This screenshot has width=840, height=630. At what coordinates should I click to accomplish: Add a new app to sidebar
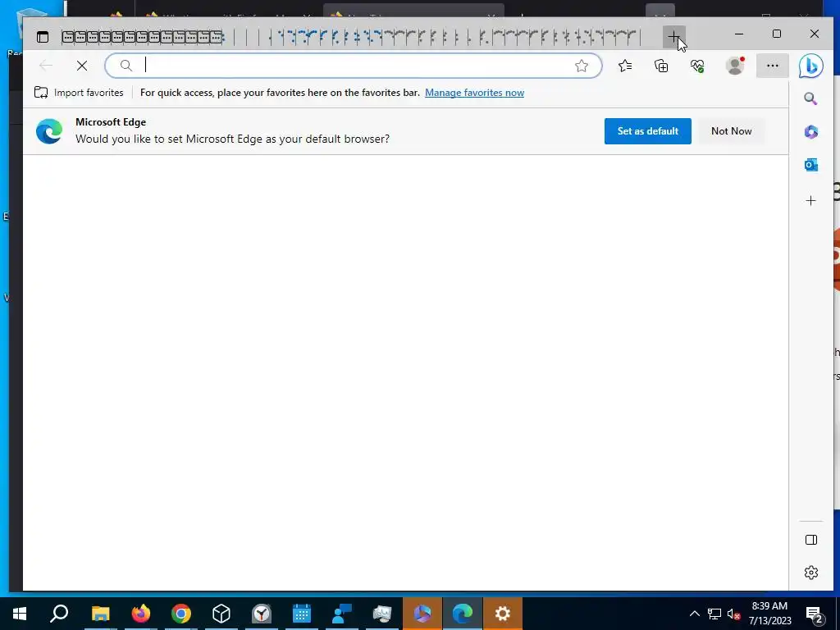point(810,200)
